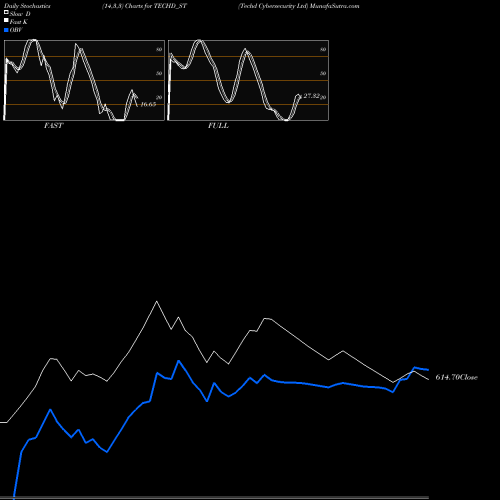This screenshot has width=500, height=500.
Task: Click the 20 level label in FAST chart
Action: click(159, 97)
